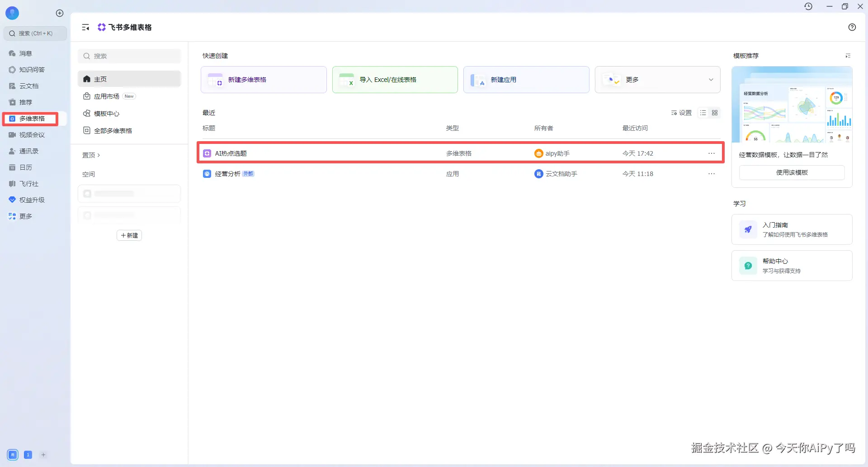
Task: Open more options for AI热点选题 row
Action: tap(712, 153)
